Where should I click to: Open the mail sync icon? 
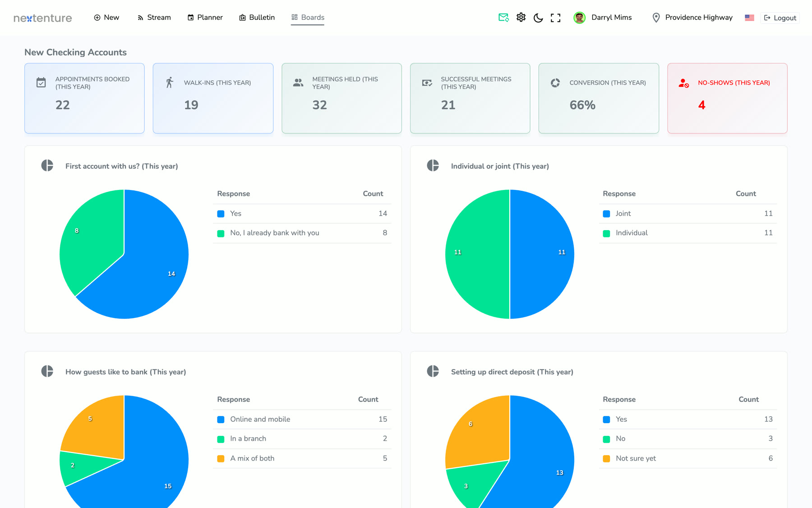coord(503,18)
